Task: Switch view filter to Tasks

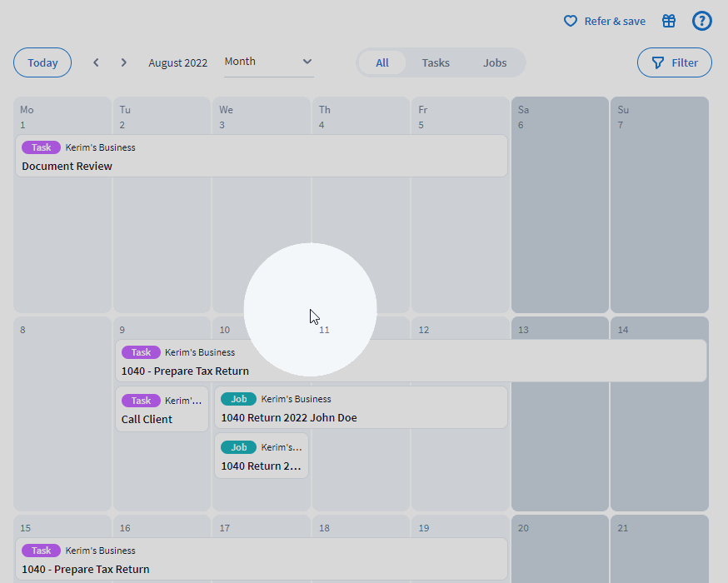Action: point(436,62)
